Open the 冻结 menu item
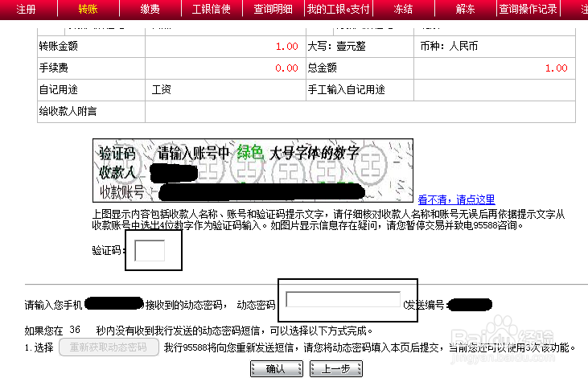Image resolution: width=588 pixels, height=378 pixels. tap(403, 9)
